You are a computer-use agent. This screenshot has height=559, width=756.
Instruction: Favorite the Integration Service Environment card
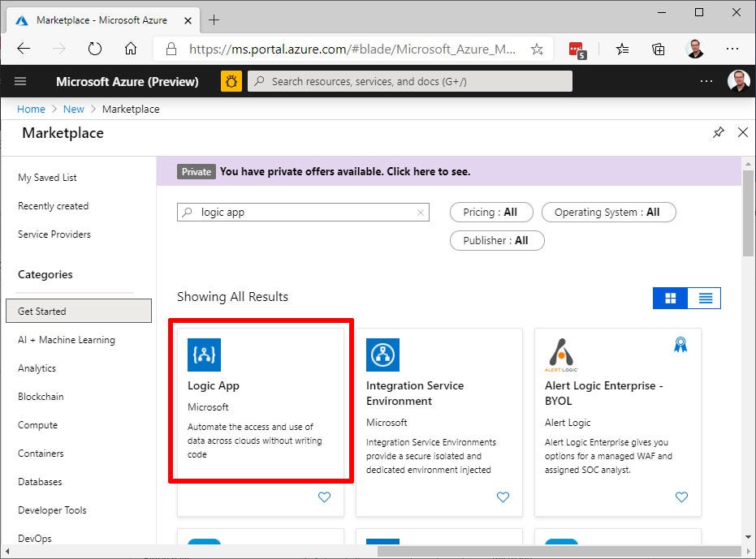point(503,497)
